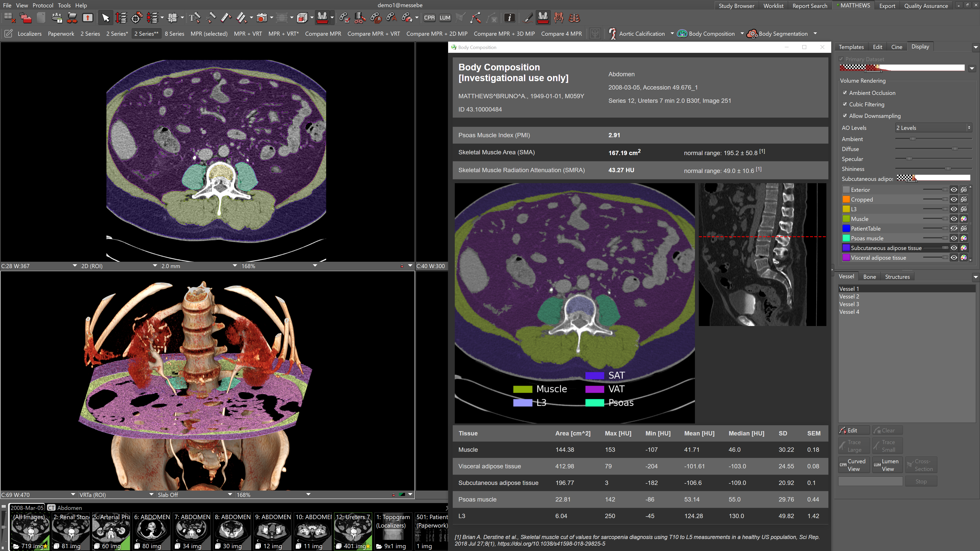Hide the Cropped structure with eye icon
This screenshot has width=980, height=551.
point(954,199)
